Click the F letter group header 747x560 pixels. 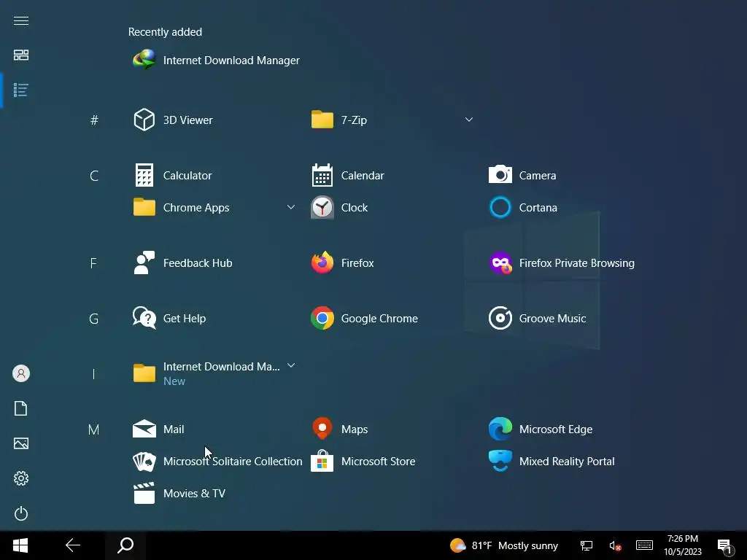tap(93, 263)
